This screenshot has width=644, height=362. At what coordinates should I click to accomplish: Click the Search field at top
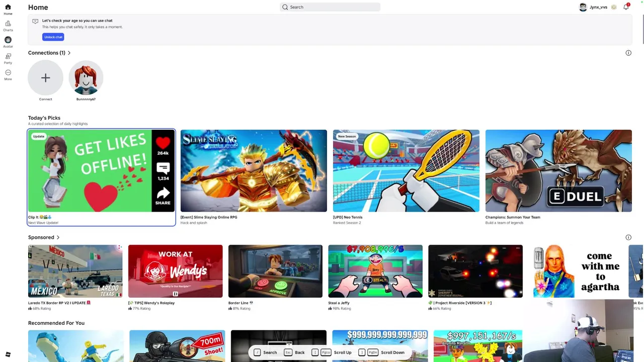click(330, 7)
